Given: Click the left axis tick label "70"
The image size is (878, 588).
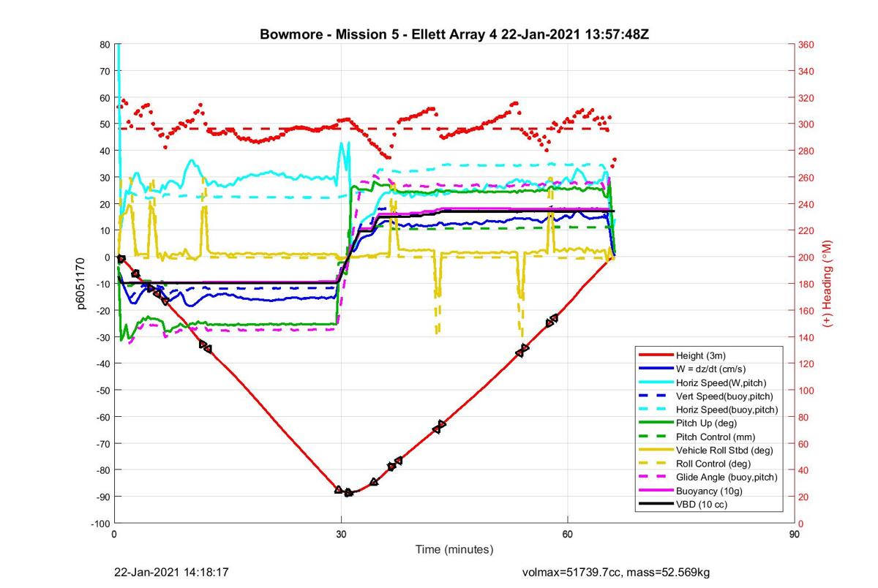Looking at the screenshot, I should tap(104, 72).
